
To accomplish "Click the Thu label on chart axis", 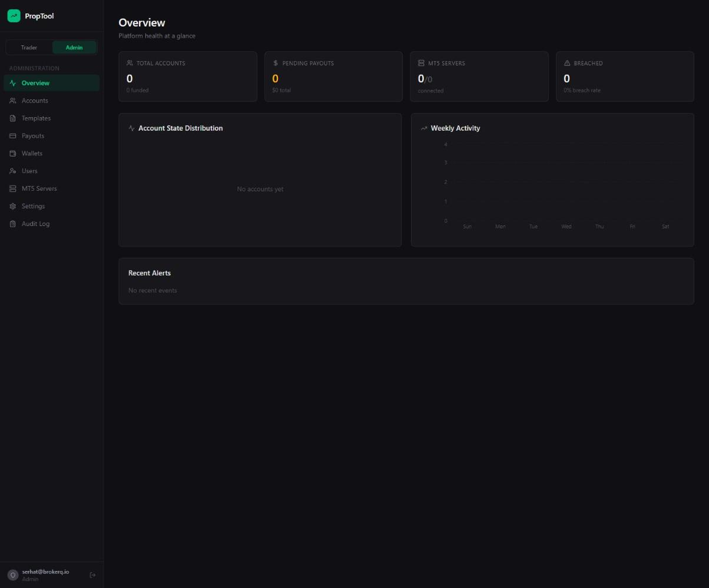I will click(x=599, y=227).
